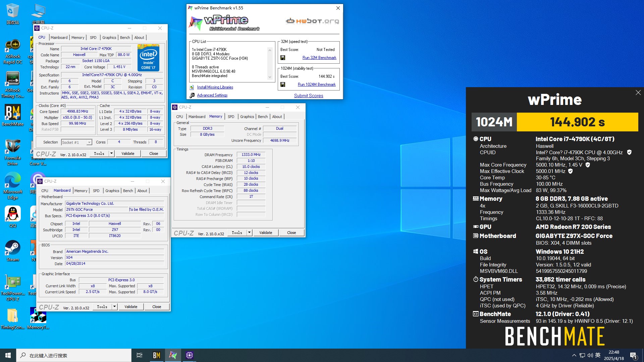Screen dimensions: 644x362
Task: Click the 144.902 s score banner
Action: coord(577,122)
